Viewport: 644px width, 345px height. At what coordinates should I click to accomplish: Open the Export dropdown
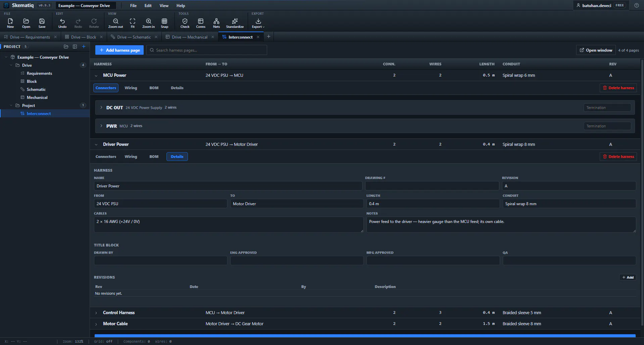[x=258, y=23]
